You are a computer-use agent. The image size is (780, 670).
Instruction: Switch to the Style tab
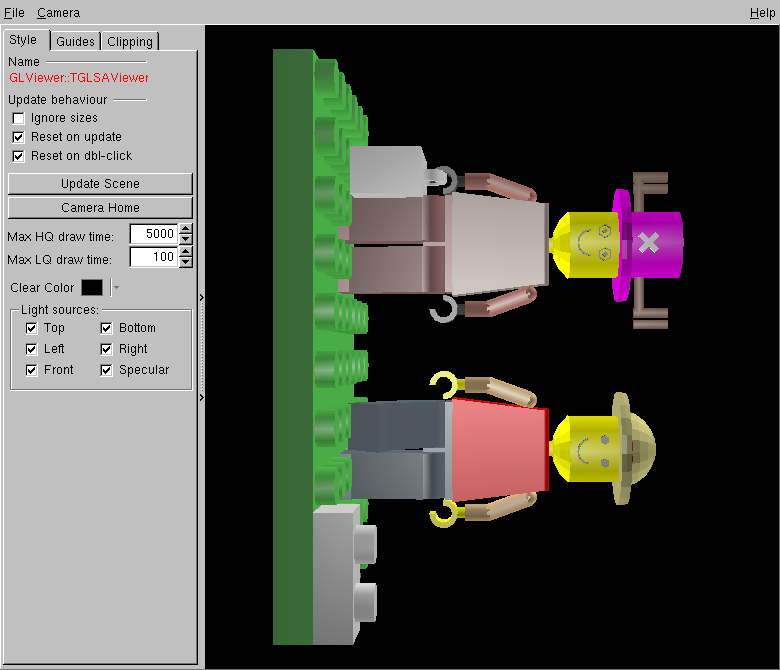click(x=24, y=40)
